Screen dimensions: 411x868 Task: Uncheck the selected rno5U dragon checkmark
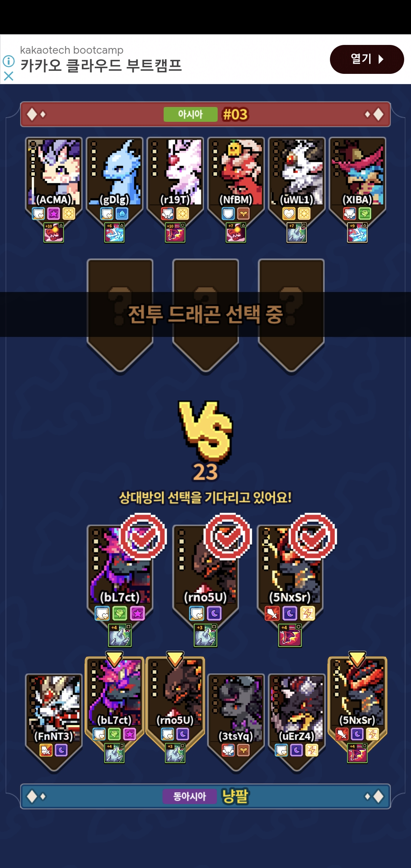tap(228, 536)
